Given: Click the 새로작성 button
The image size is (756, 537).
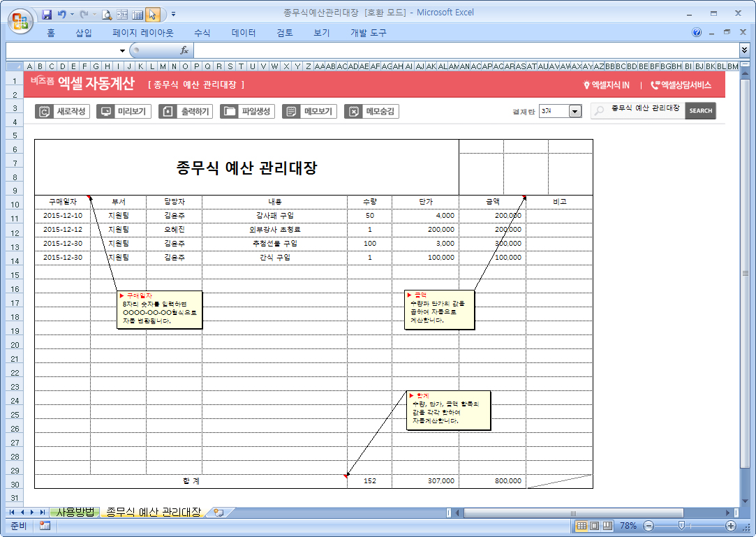Looking at the screenshot, I should pyautogui.click(x=63, y=112).
